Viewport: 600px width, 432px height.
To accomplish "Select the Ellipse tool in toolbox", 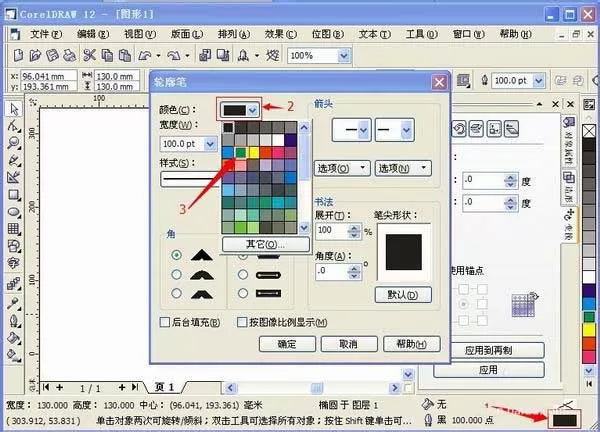I will click(14, 212).
